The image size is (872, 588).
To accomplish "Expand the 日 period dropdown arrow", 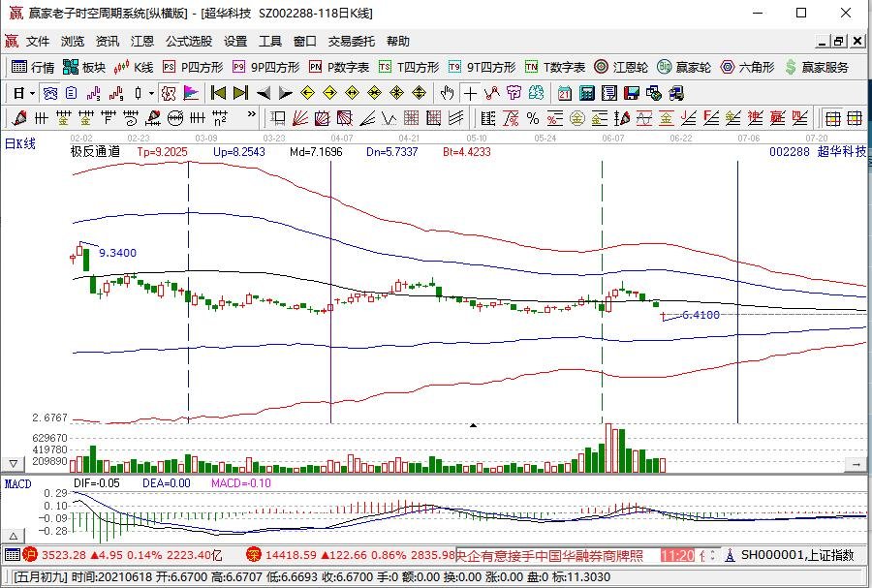I will click(x=32, y=93).
